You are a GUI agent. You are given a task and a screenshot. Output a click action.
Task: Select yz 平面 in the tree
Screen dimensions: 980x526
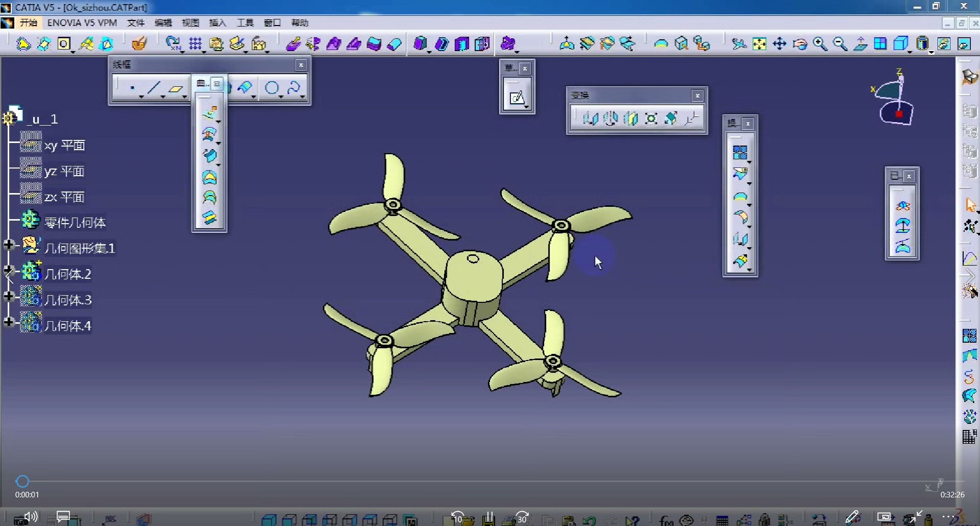pos(64,171)
